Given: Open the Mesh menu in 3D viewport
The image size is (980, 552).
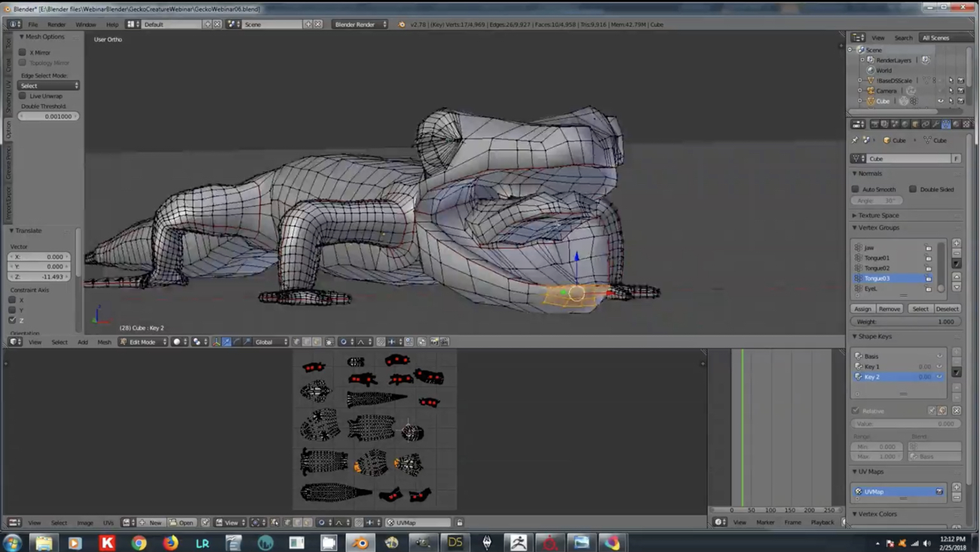Looking at the screenshot, I should (104, 342).
